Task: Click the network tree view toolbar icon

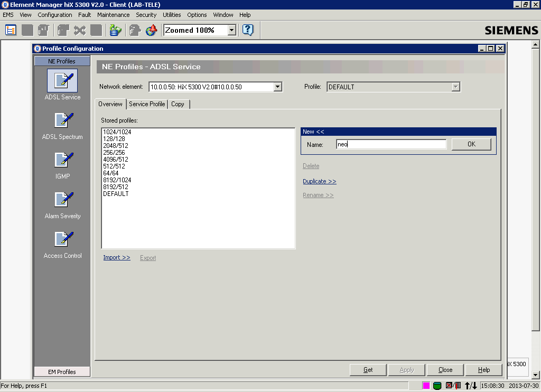Action: [11, 30]
